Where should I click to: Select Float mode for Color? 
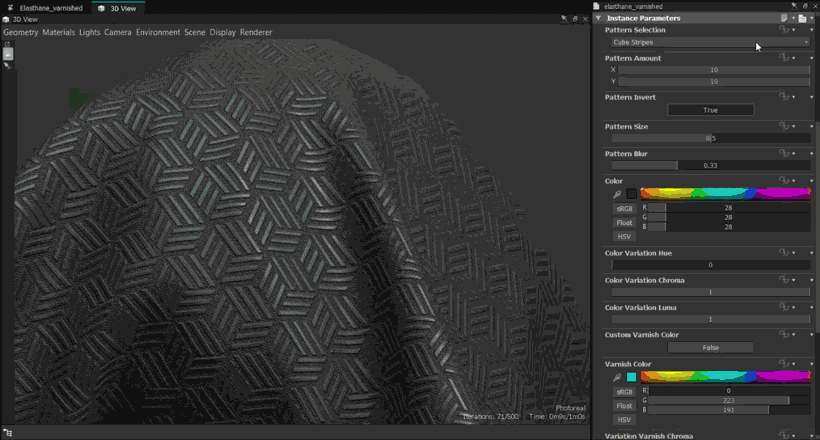[x=624, y=223]
